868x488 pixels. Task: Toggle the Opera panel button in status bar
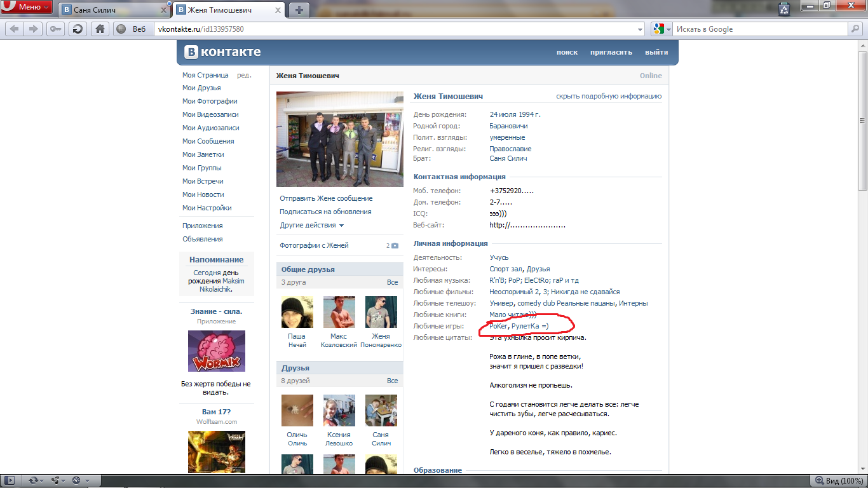(x=10, y=481)
